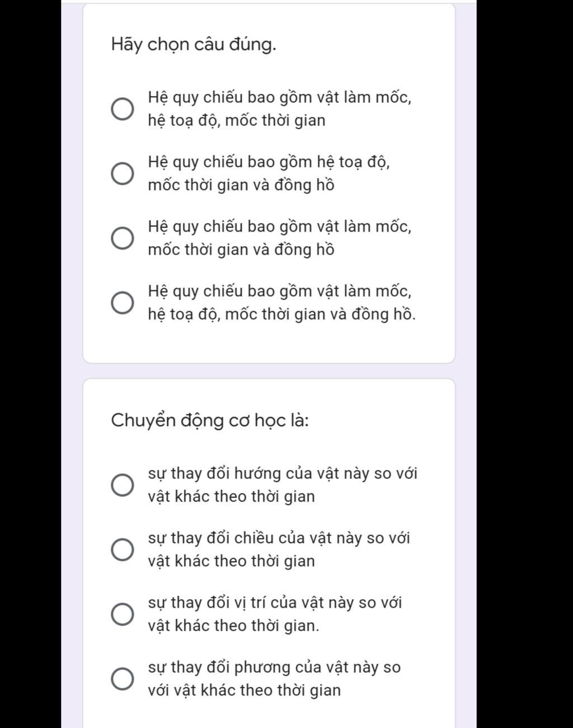Select the "sự thay đổi hướng" radio button
Image resolution: width=573 pixels, height=728 pixels.
pos(123,485)
